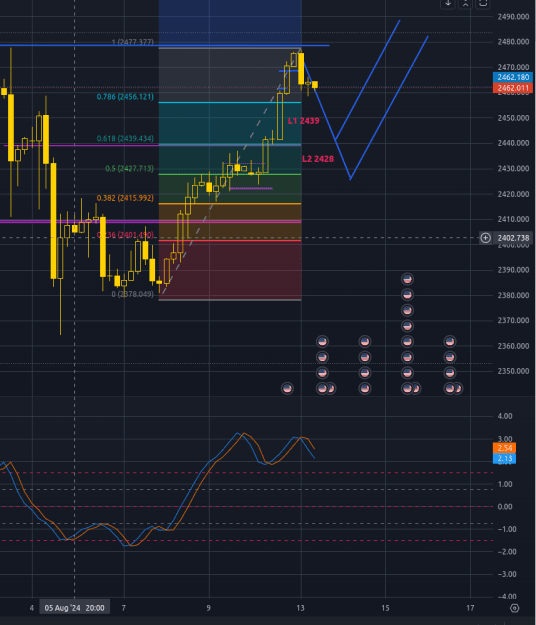536x625 pixels.
Task: Open chart settings gear icon
Action: click(x=514, y=608)
